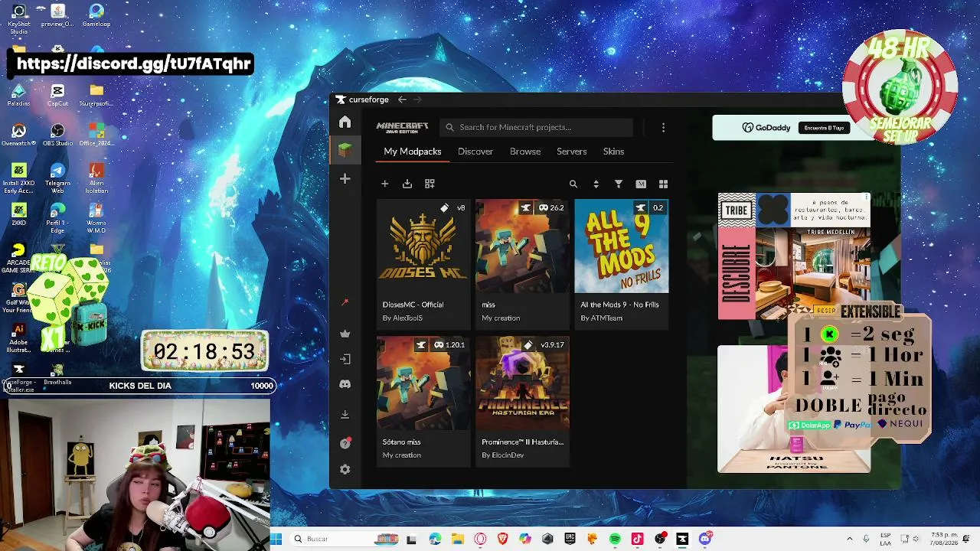Click the add-grid icon next to import

click(430, 184)
